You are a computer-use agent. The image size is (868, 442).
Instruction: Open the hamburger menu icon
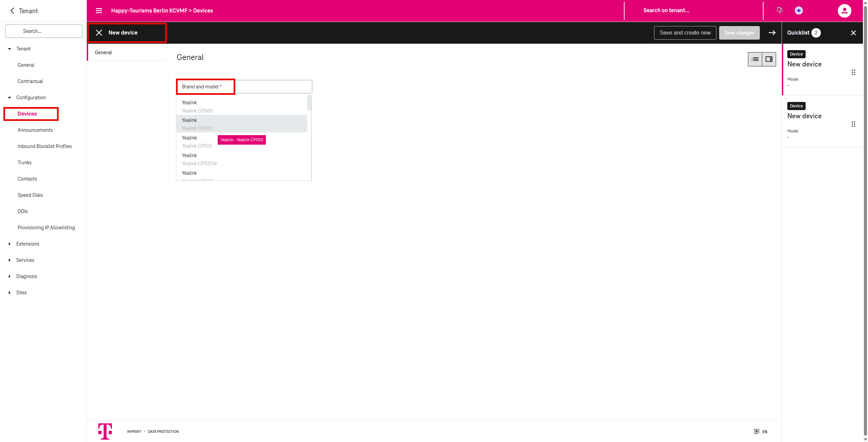99,10
